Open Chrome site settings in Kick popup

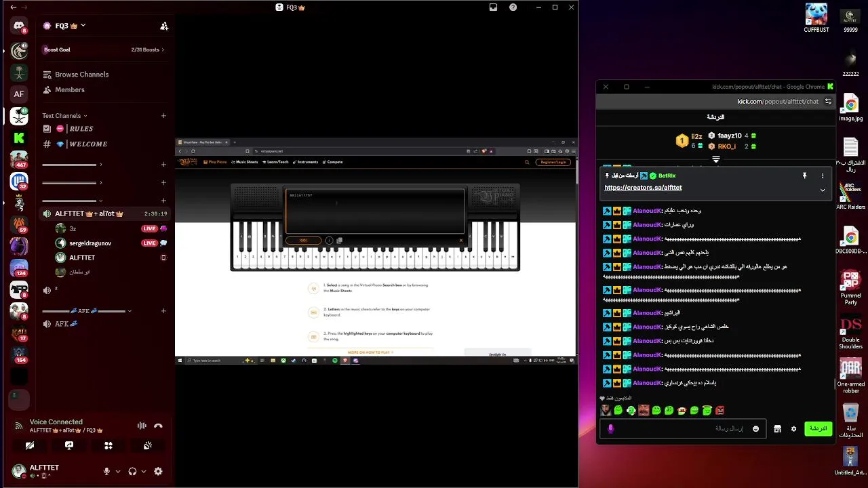click(828, 101)
